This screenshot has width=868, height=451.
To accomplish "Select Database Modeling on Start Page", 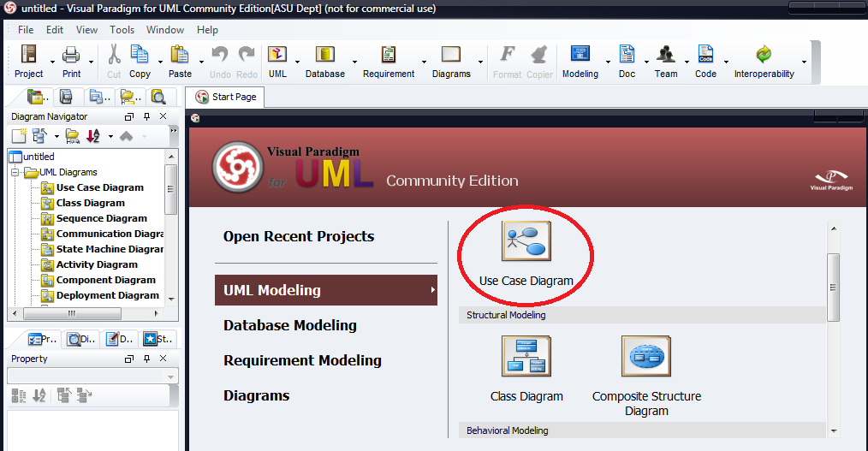I will 290,325.
